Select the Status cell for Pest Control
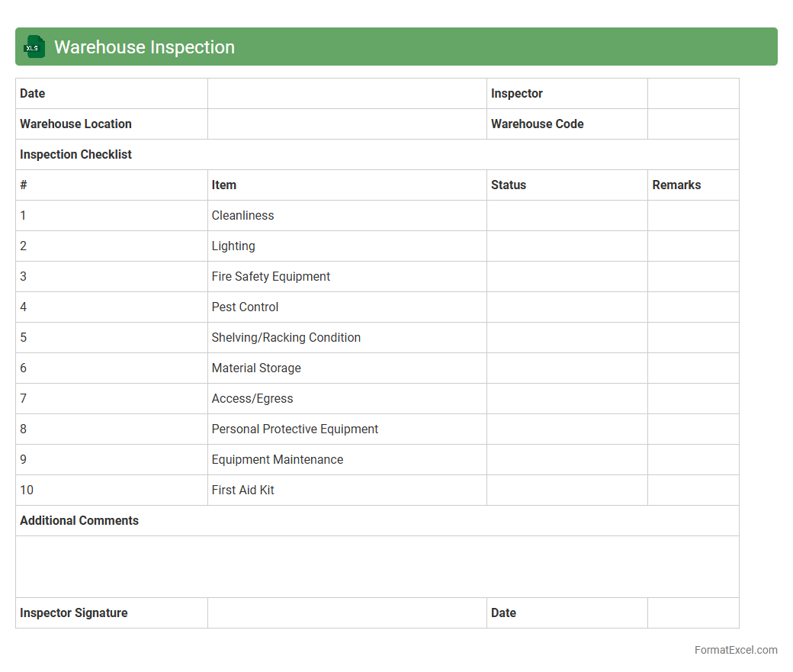 (x=567, y=307)
